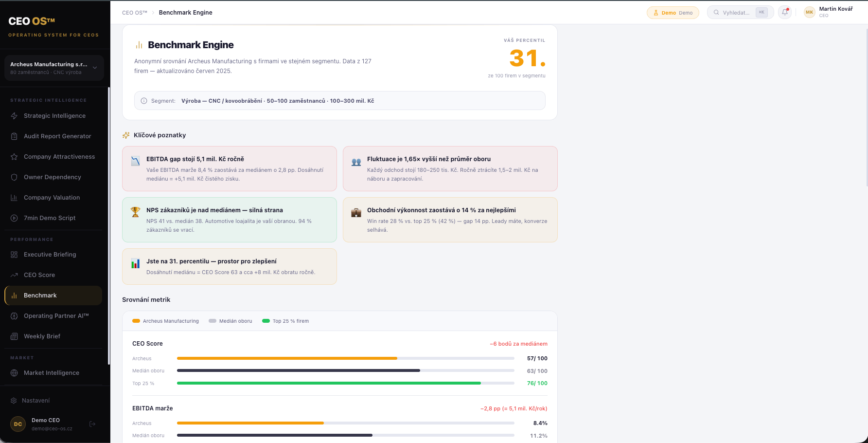868x443 pixels.
Task: Click '−2,8 pp (= 5,1 mil. Kč/rok)' text
Action: click(514, 408)
